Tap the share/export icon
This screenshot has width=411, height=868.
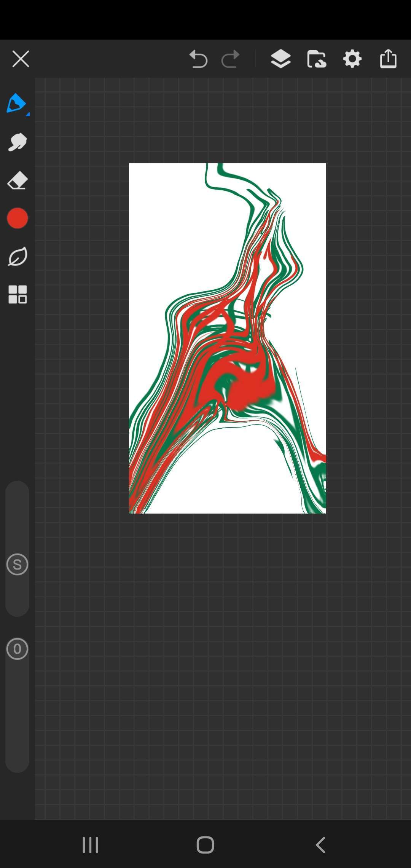[x=388, y=59]
